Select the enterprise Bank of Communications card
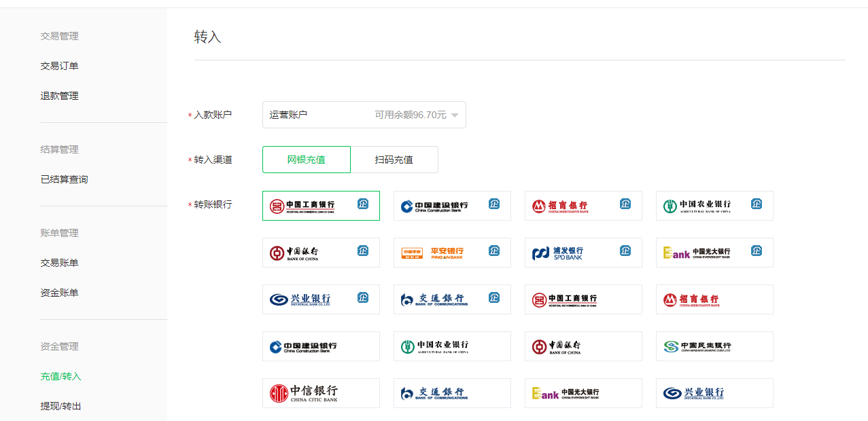Viewport: 868px width, 421px height. tap(452, 299)
